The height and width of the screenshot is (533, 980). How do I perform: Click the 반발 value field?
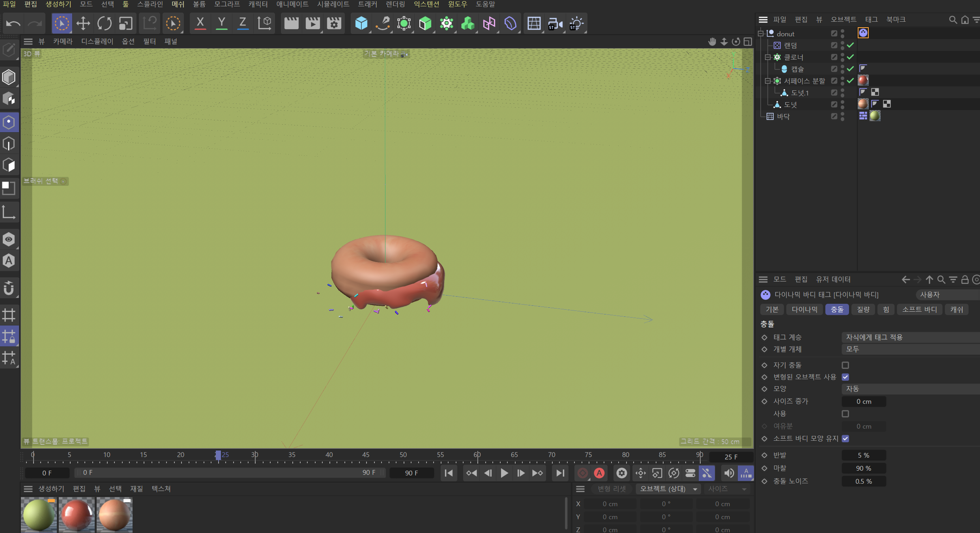pos(864,455)
